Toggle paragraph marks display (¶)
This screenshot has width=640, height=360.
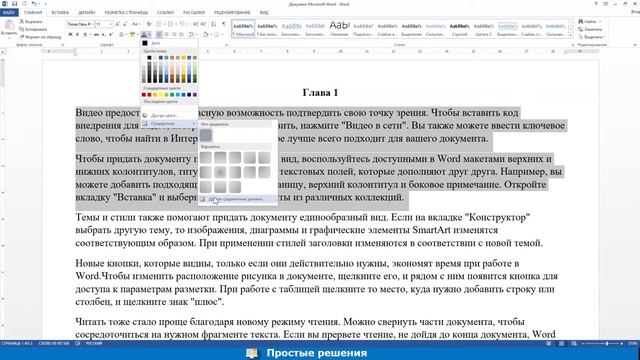point(224,24)
